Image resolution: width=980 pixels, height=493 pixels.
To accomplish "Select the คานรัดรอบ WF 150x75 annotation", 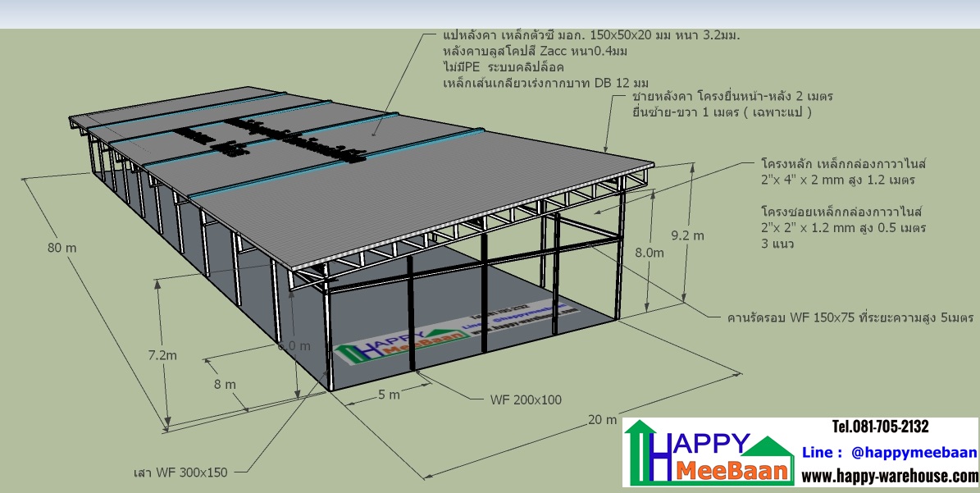I will [x=850, y=317].
